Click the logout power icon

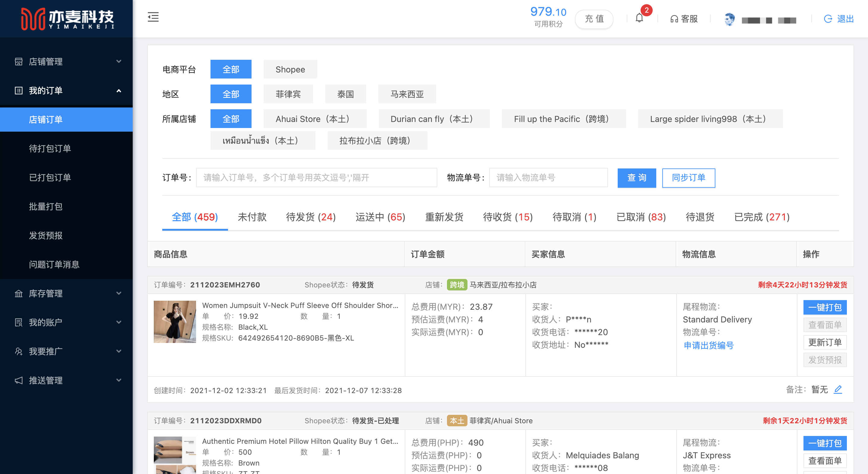tap(828, 19)
